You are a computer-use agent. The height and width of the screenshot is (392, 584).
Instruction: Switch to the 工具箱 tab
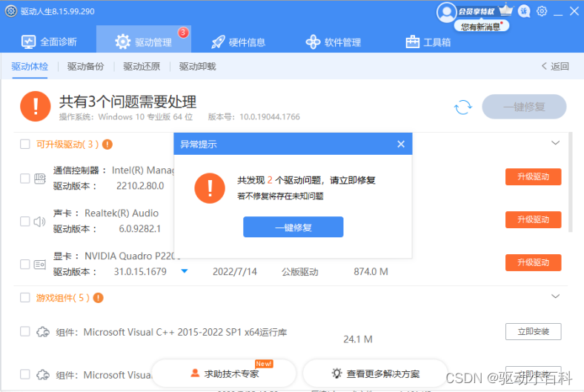point(428,42)
